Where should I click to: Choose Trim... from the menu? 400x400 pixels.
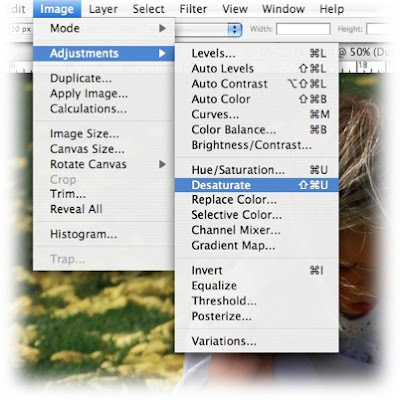click(104, 194)
